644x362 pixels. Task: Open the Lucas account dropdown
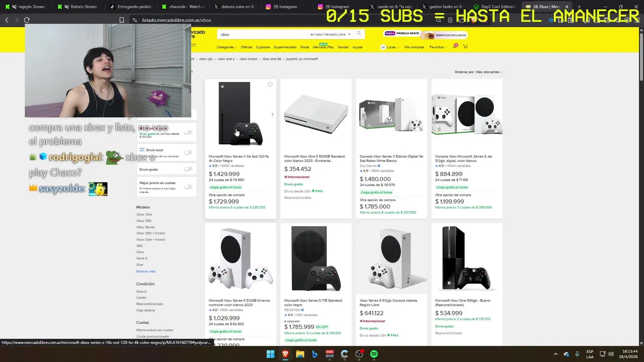tap(390, 47)
